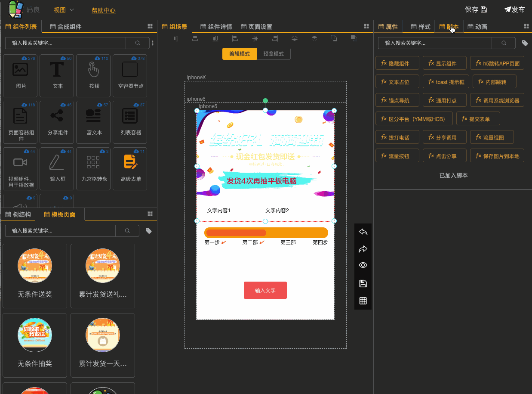
Task: Select the 视频组件 video component
Action: click(20, 169)
